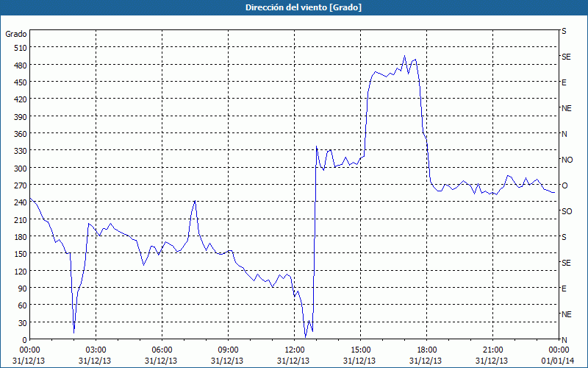Select the 31/12/13 date under 06:00
This screenshot has width=588, height=368.
pos(162,361)
